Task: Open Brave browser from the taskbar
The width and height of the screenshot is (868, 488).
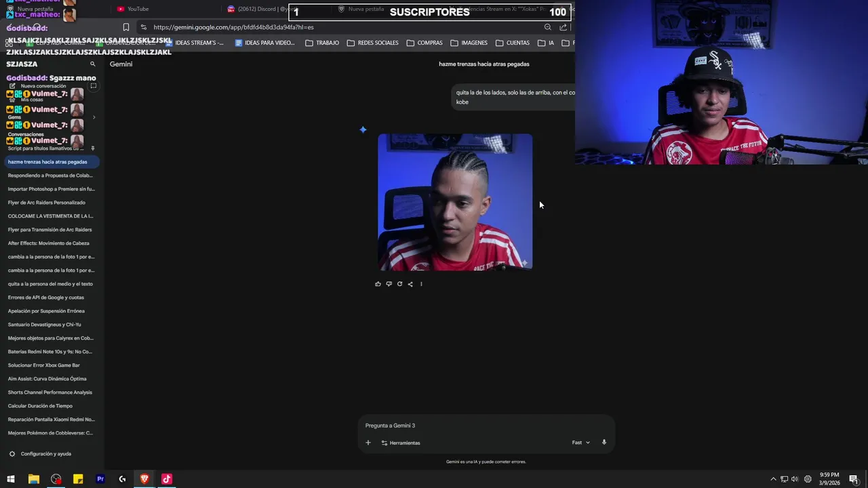Action: (x=144, y=479)
